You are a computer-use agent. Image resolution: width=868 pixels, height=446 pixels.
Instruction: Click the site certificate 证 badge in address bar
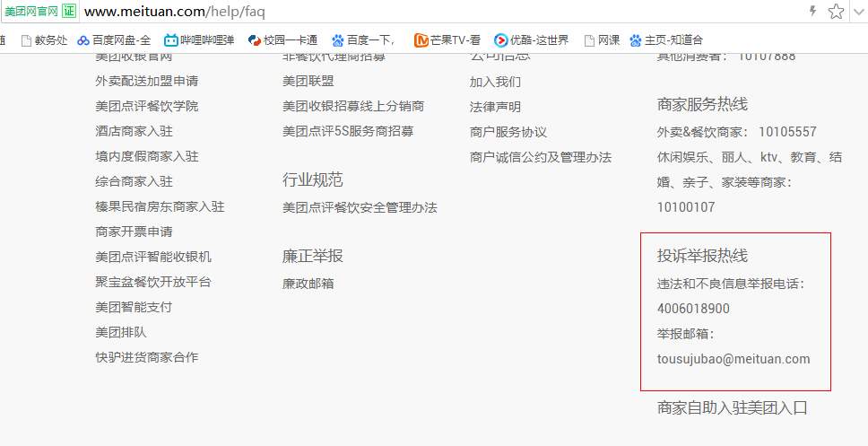pyautogui.click(x=69, y=11)
